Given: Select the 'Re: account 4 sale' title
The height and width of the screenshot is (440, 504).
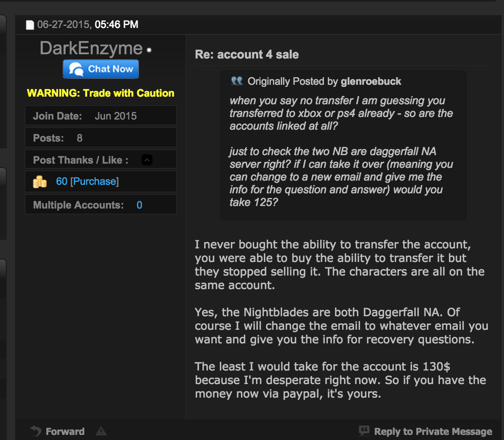Looking at the screenshot, I should (247, 55).
